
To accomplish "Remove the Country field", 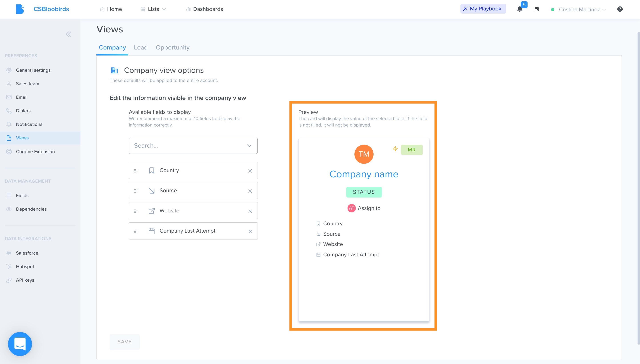I will click(x=250, y=171).
